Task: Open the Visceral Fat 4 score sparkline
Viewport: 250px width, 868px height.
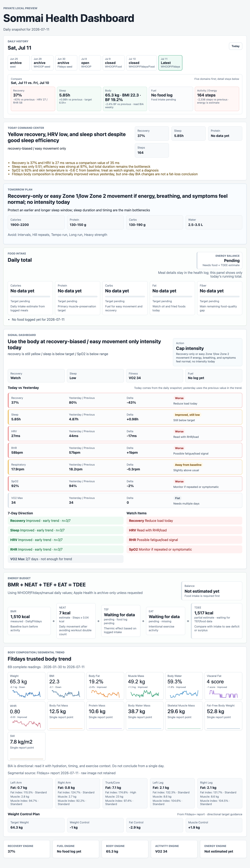Action: coord(223,694)
